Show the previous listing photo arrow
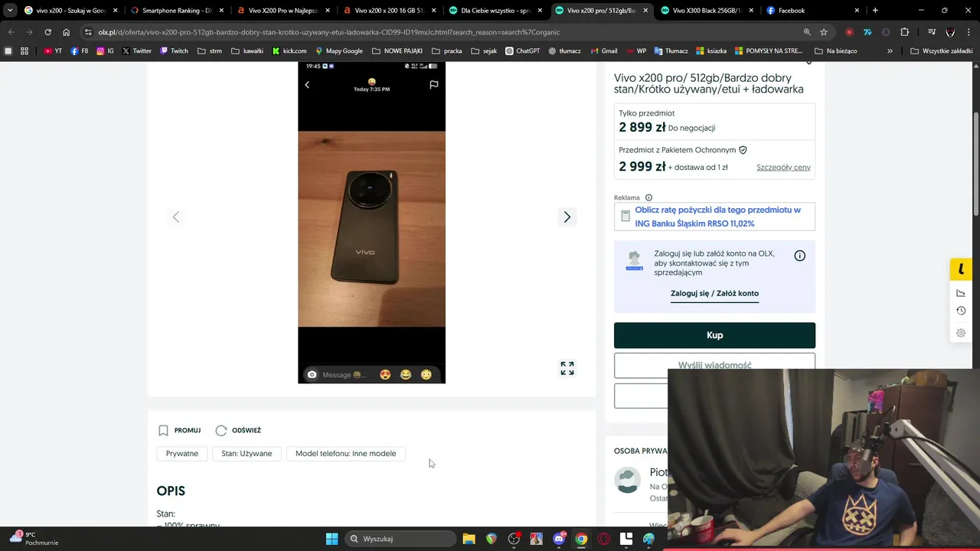Image resolution: width=980 pixels, height=551 pixels. [x=176, y=217]
